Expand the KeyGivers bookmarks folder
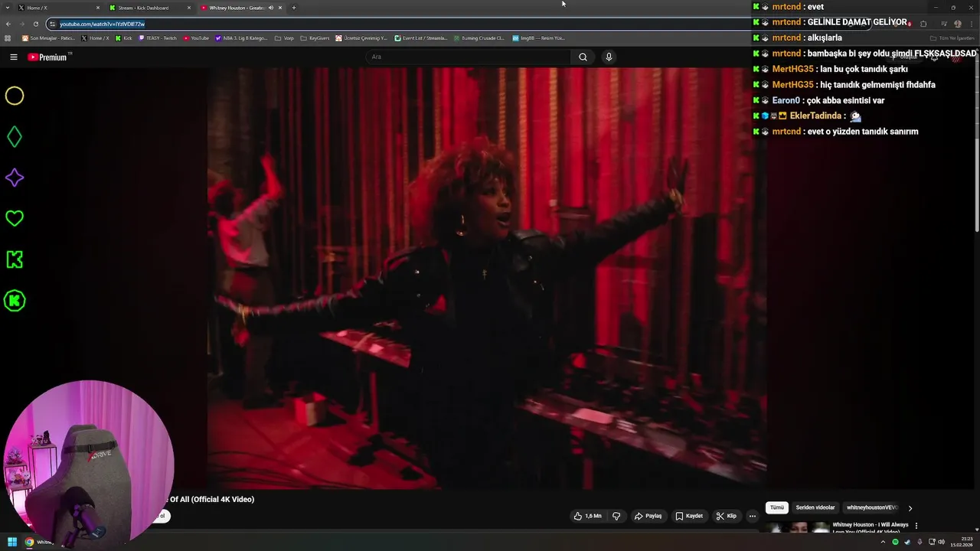 [315, 37]
